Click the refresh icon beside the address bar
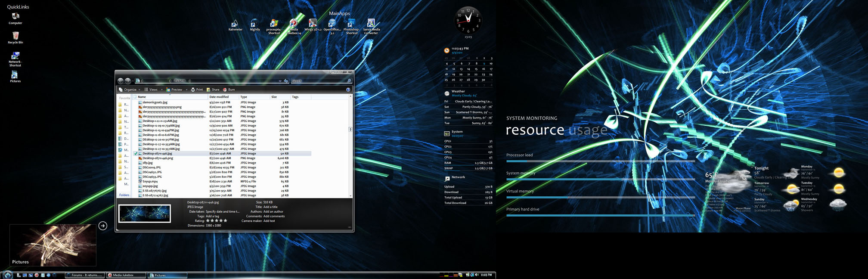This screenshot has width=868, height=279. coord(286,81)
